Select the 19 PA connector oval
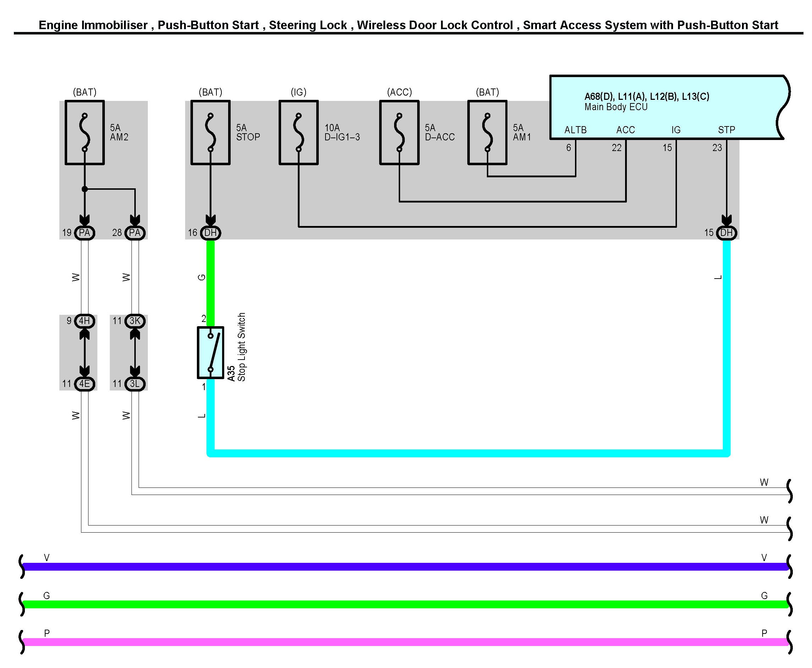The image size is (812, 668). (x=84, y=233)
